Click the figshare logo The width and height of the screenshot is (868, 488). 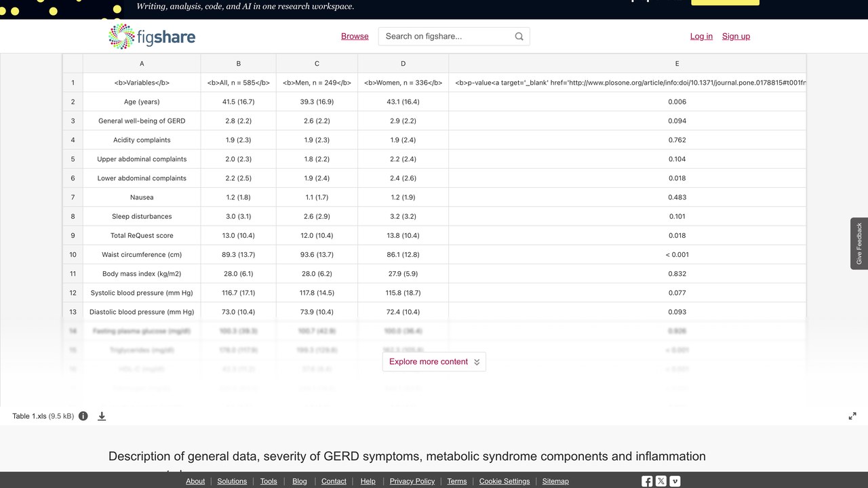(x=152, y=37)
